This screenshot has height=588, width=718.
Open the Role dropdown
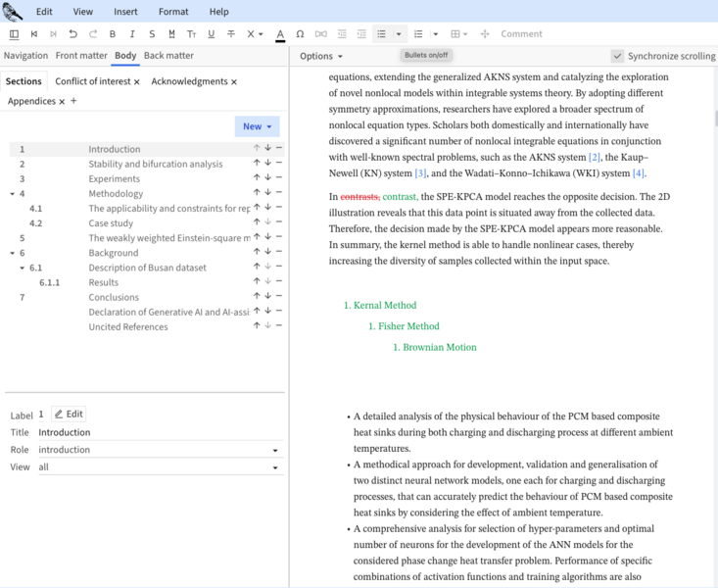[161, 450]
